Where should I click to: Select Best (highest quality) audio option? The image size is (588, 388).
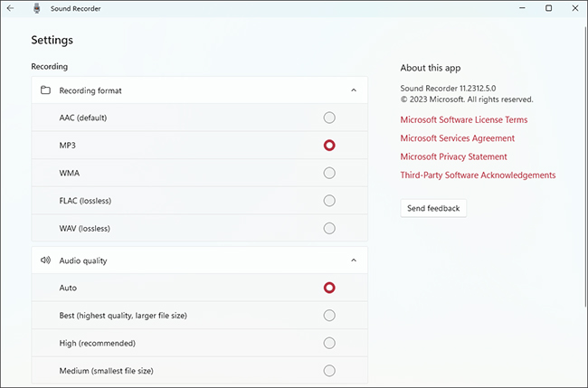329,316
